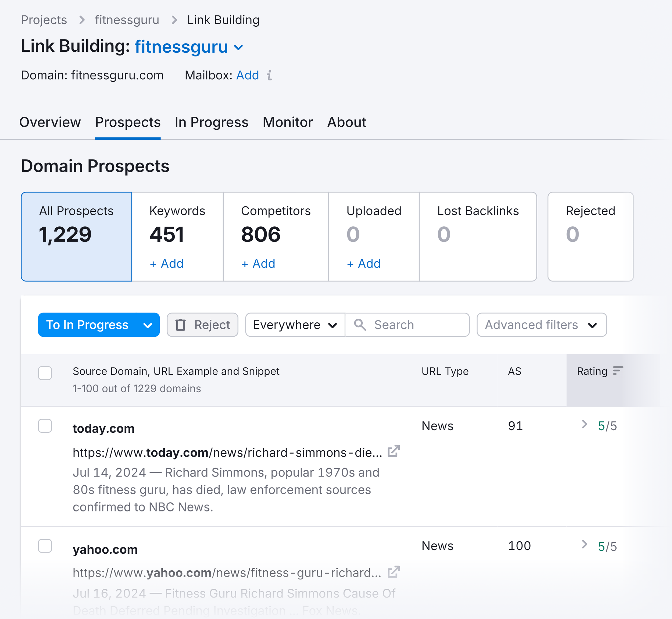Screen dimensions: 672x619
Task: Click the AS column header
Action: click(x=515, y=371)
